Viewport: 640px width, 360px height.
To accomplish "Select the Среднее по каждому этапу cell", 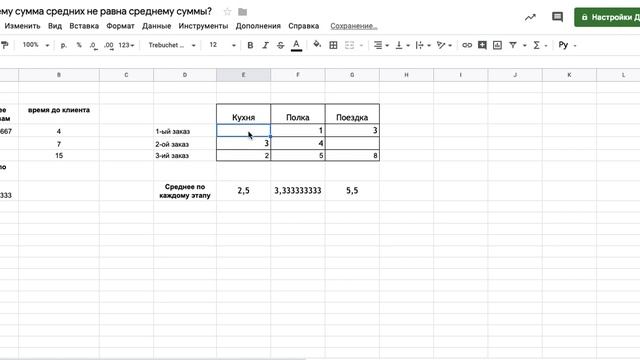I will [x=185, y=191].
